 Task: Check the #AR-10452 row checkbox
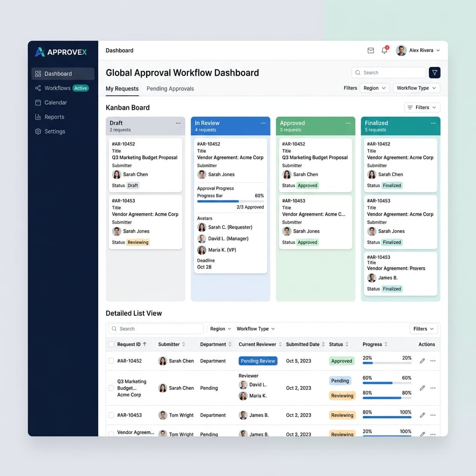tap(111, 361)
